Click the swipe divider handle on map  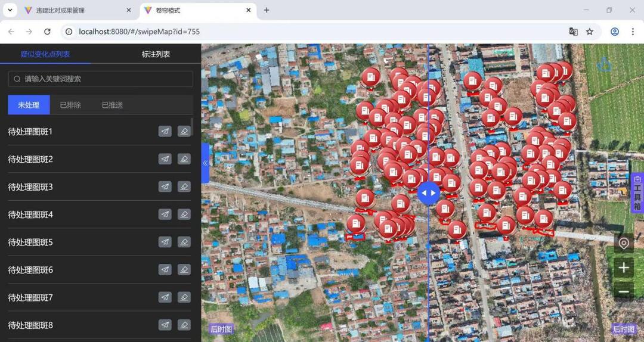coord(428,193)
